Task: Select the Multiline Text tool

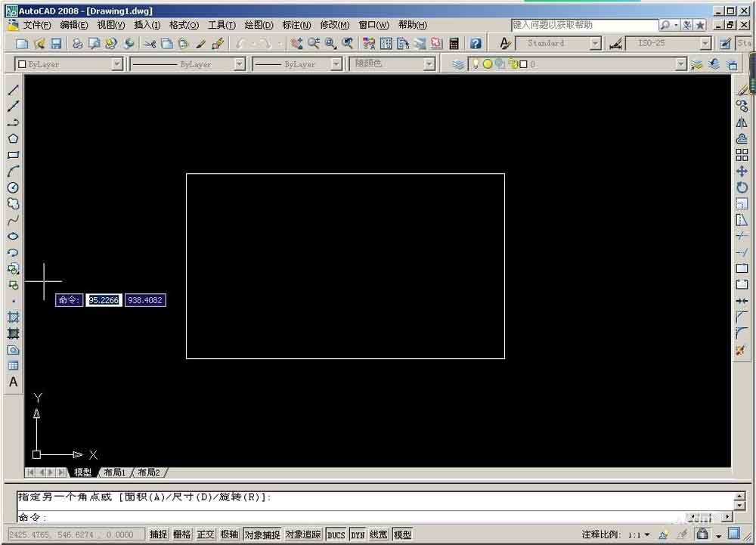Action: coord(13,382)
